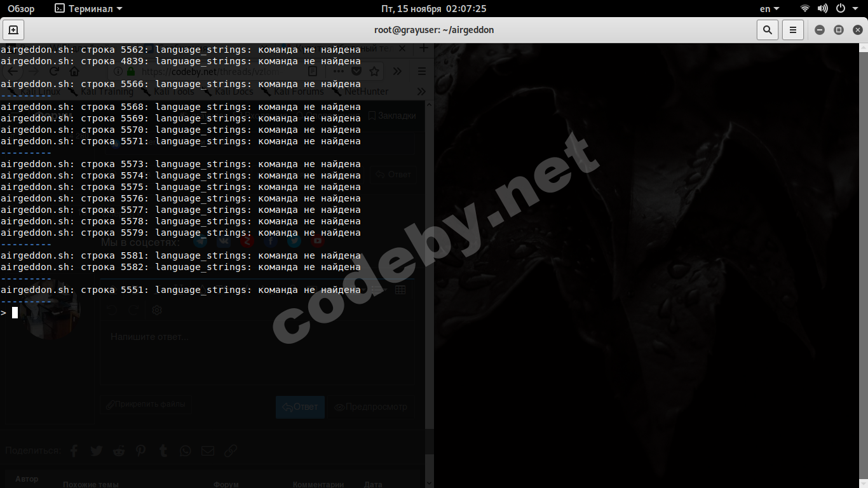
Task: Open Kali Docs bookmark in browser
Action: point(227,91)
